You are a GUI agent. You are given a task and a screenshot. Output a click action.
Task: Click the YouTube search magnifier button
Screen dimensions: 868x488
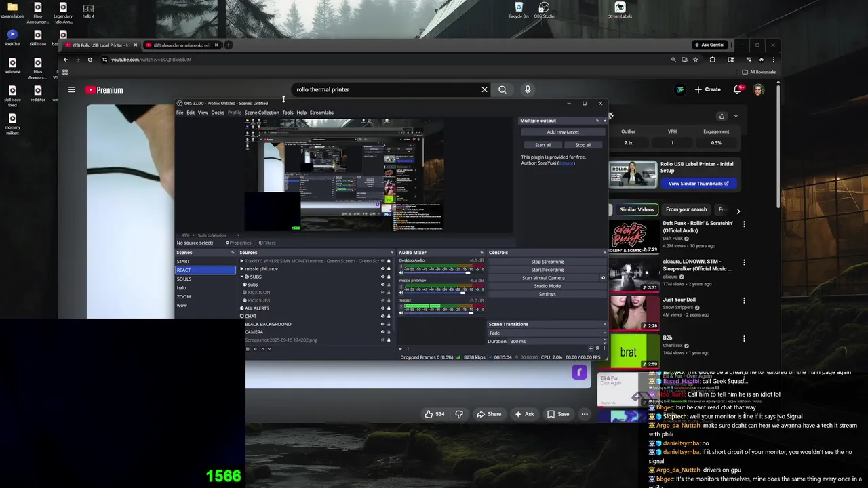[x=502, y=89]
